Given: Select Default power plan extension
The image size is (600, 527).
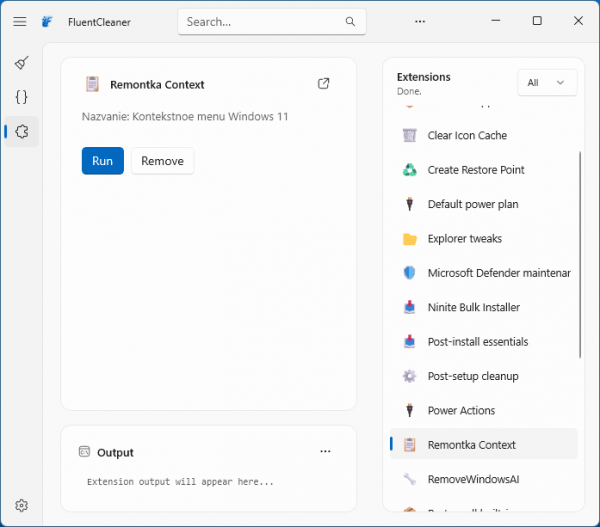Looking at the screenshot, I should (x=484, y=204).
